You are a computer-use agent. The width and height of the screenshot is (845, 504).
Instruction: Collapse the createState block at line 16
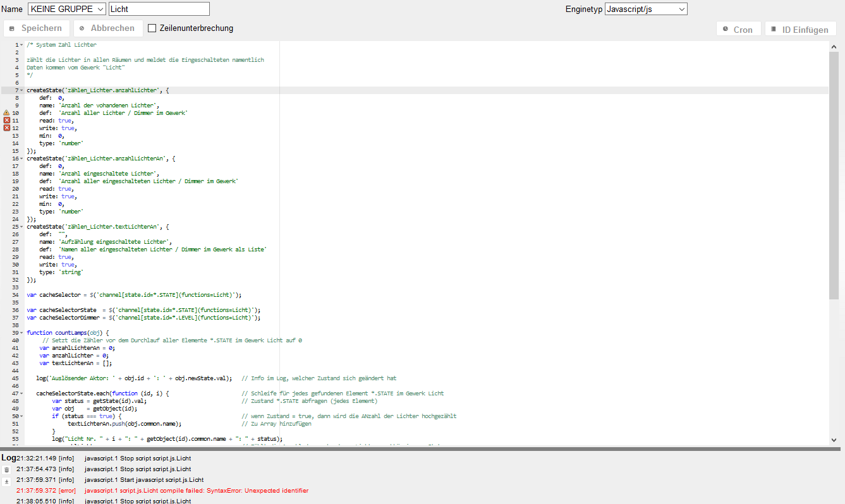22,159
